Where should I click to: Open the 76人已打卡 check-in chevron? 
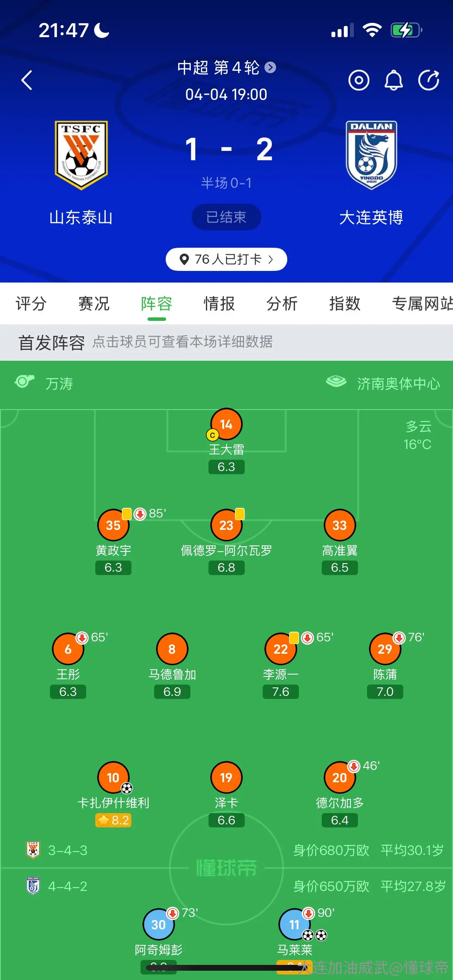pyautogui.click(x=271, y=259)
